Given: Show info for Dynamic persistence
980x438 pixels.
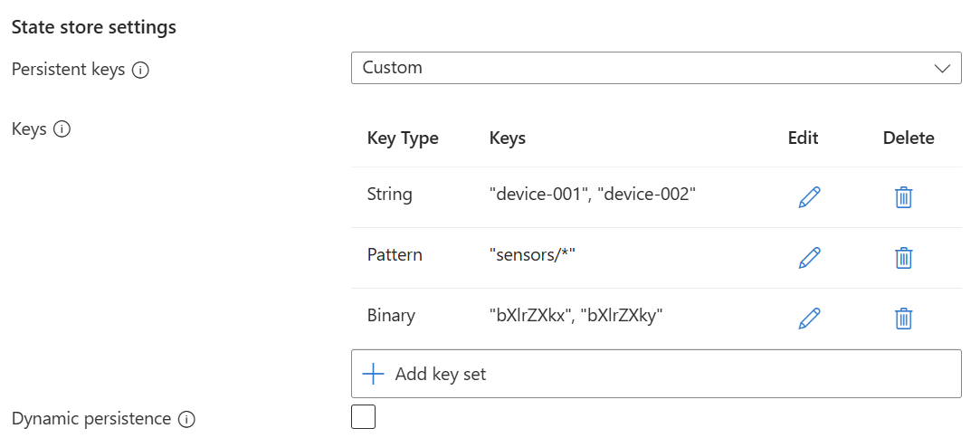Looking at the screenshot, I should click(x=186, y=419).
